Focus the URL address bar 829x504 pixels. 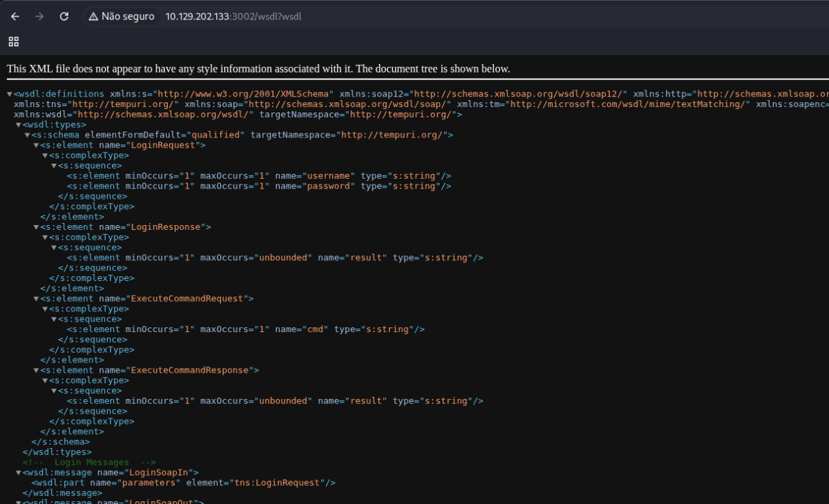414,17
